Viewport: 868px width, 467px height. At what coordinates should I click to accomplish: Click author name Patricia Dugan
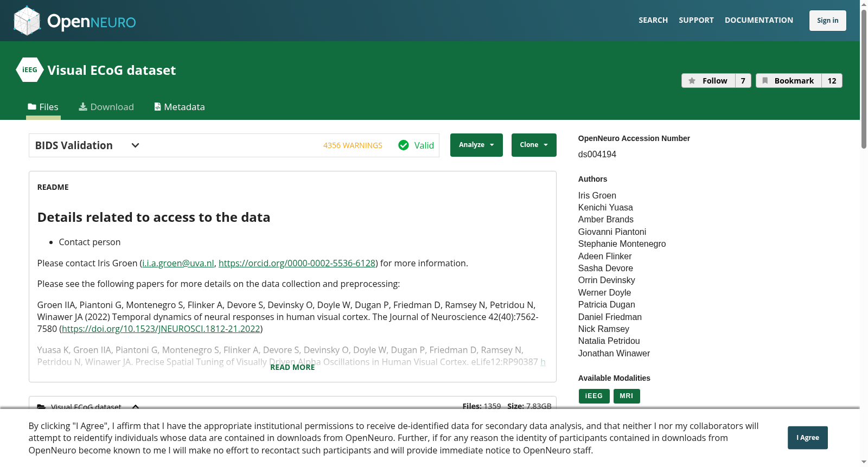(x=607, y=304)
